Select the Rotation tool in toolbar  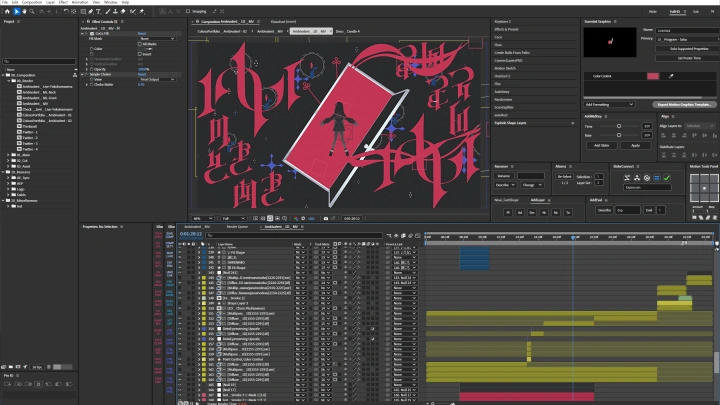tap(66, 11)
